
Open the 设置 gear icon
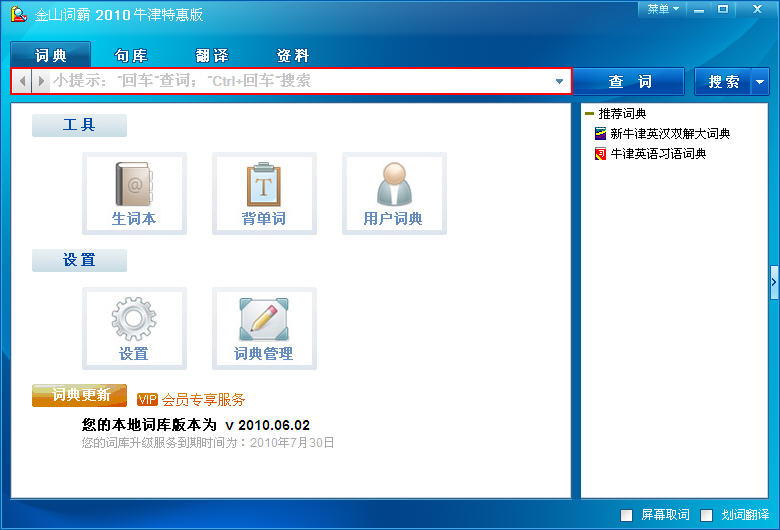click(x=134, y=328)
